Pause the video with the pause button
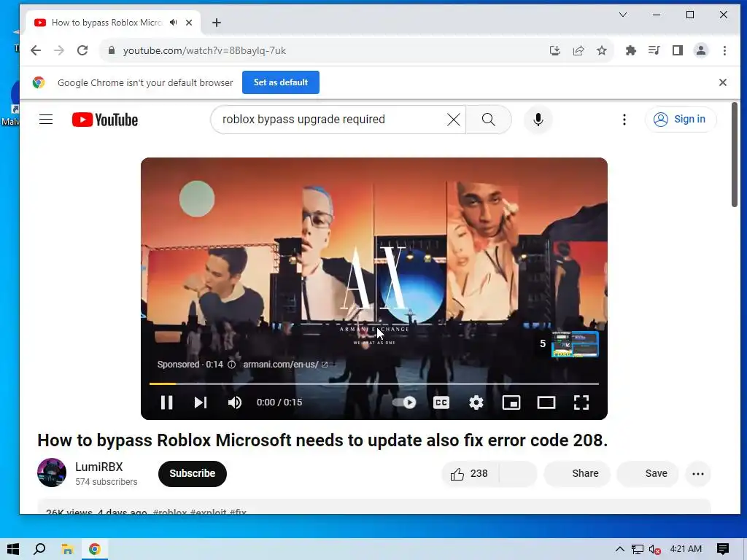747x560 pixels. [x=166, y=402]
